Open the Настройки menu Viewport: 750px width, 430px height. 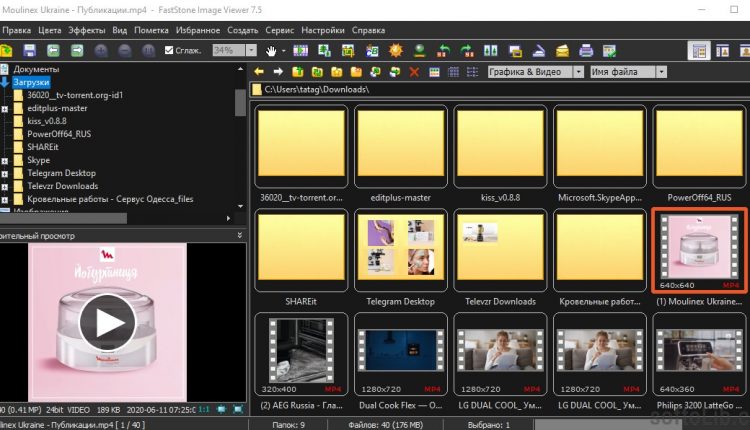click(x=323, y=30)
